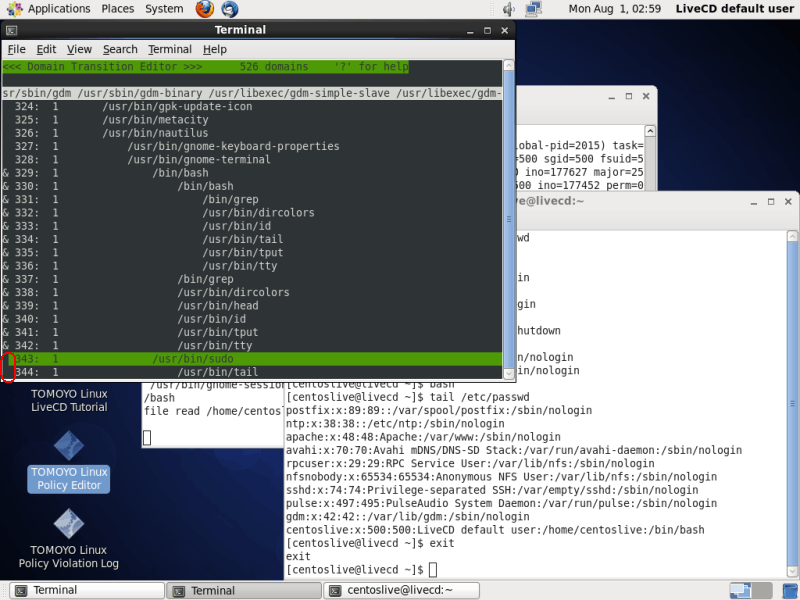Click the network connection icon in the panel
Image resolution: width=800 pixels, height=600 pixels.
pyautogui.click(x=533, y=9)
